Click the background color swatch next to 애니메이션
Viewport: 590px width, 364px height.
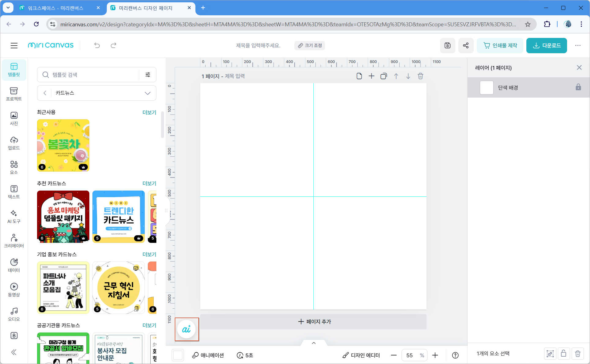(x=178, y=355)
